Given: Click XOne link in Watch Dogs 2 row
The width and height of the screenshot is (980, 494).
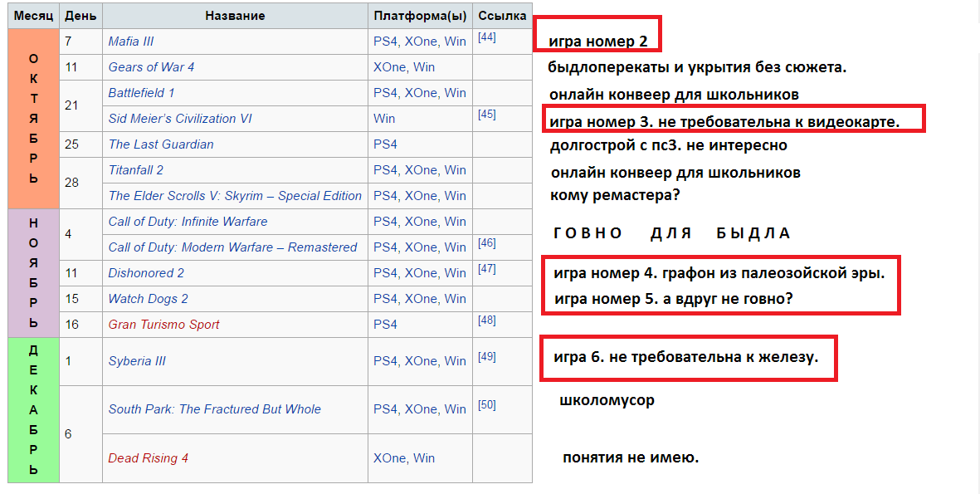Looking at the screenshot, I should [x=421, y=298].
